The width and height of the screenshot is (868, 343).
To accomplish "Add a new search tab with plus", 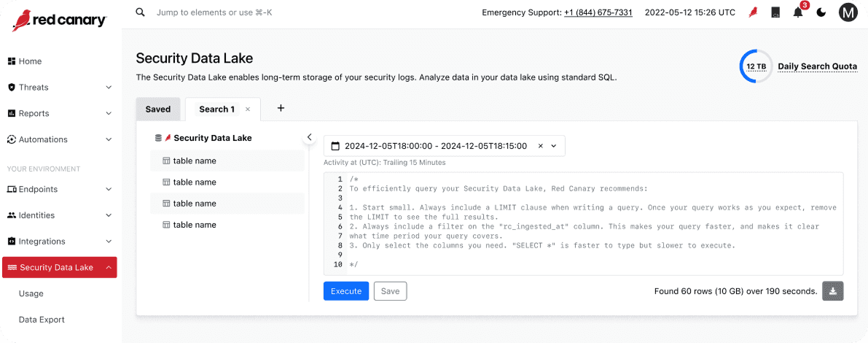I will tap(281, 108).
